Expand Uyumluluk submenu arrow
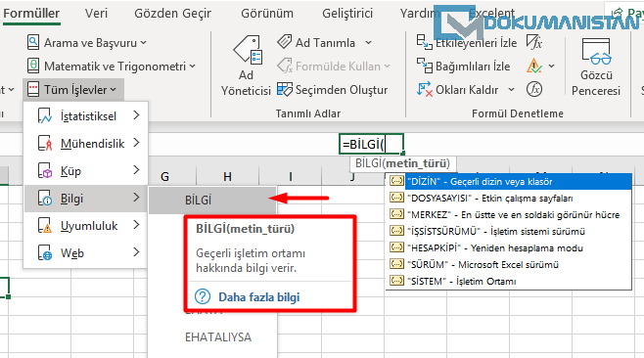 [136, 225]
